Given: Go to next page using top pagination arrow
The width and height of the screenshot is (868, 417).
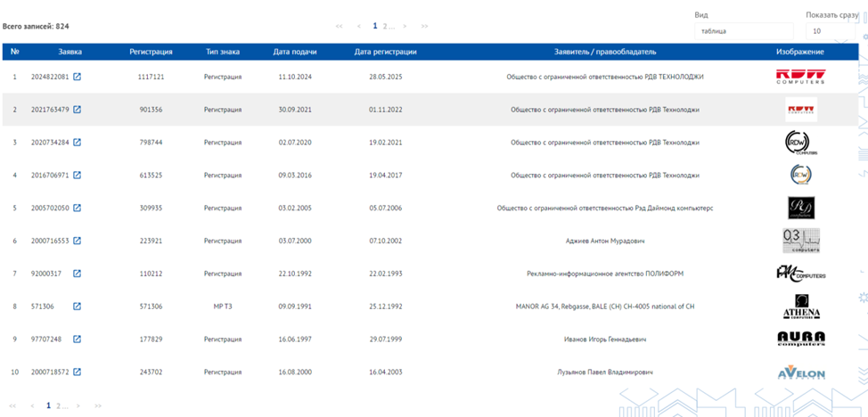Looking at the screenshot, I should click(405, 26).
